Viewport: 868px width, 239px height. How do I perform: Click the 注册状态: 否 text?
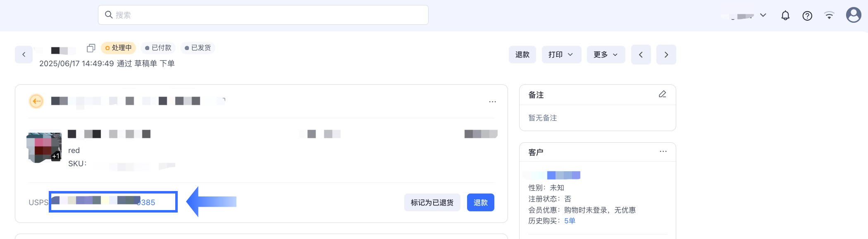(550, 199)
